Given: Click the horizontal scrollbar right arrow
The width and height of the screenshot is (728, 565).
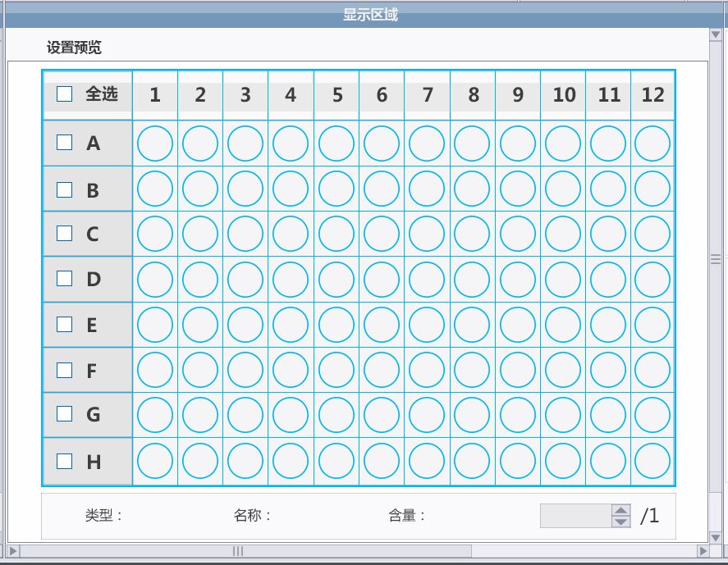Looking at the screenshot, I should click(x=703, y=551).
